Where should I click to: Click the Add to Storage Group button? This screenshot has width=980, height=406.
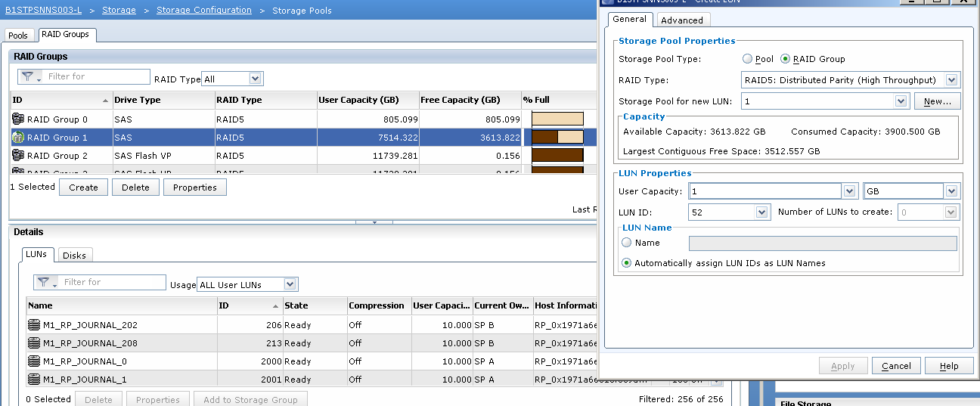click(x=250, y=400)
